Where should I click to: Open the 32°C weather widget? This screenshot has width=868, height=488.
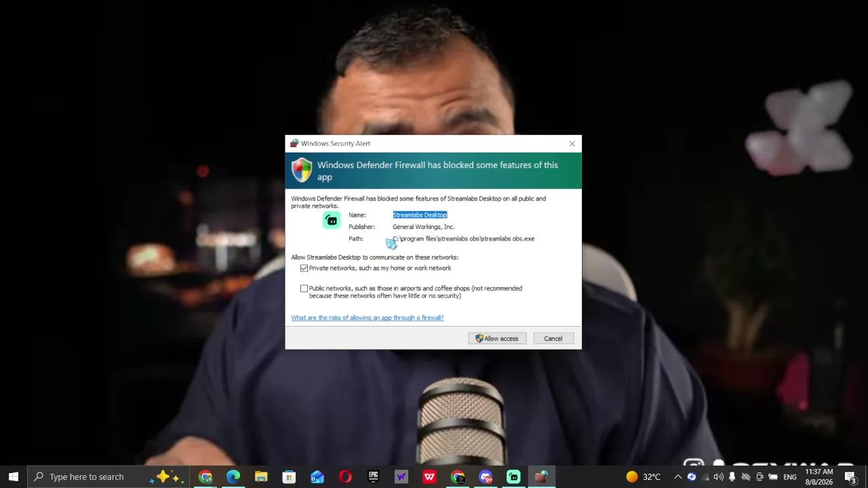click(x=643, y=476)
